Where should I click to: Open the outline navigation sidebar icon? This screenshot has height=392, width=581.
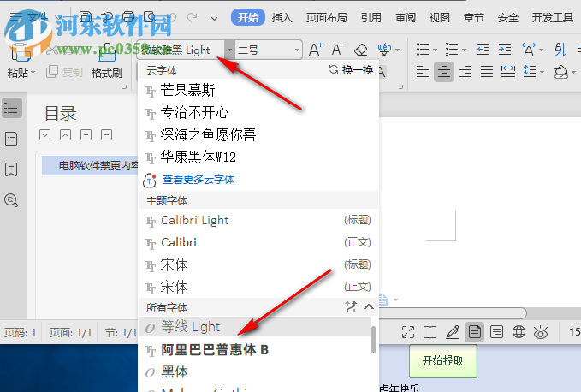[11, 108]
